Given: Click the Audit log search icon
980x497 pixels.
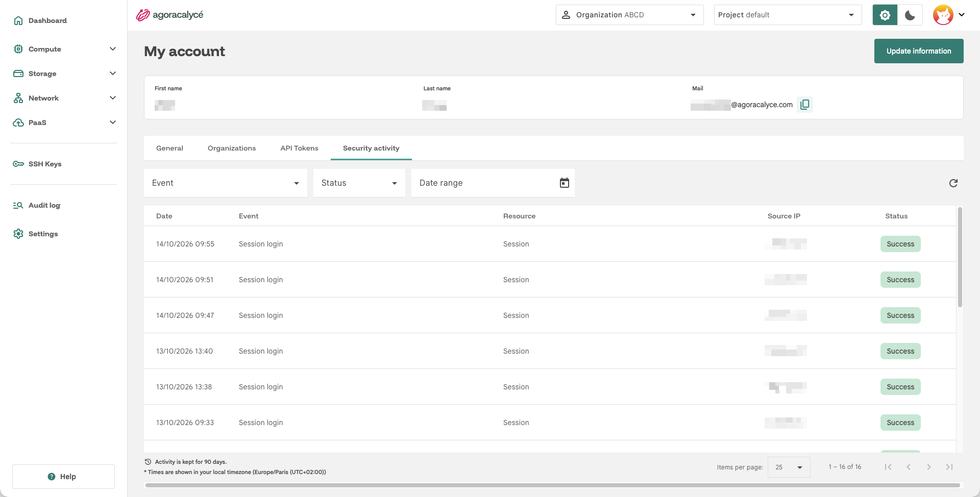Looking at the screenshot, I should pos(18,205).
